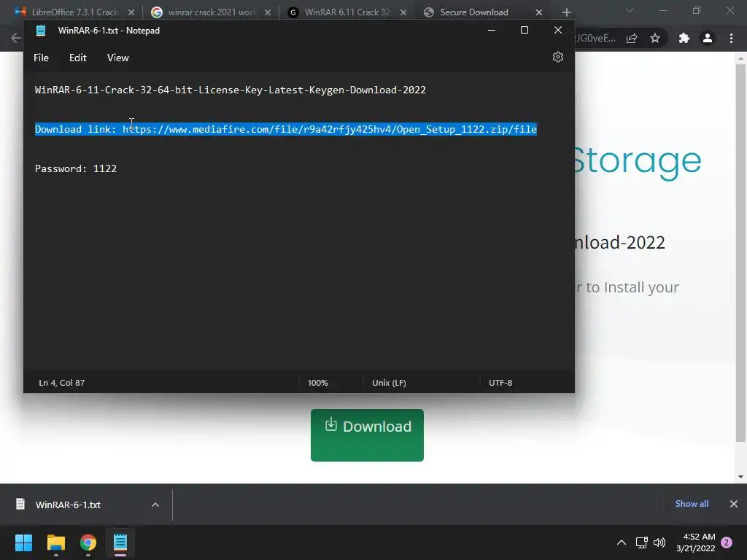The width and height of the screenshot is (747, 560).
Task: Click page scrollbar up arrow
Action: click(740, 58)
